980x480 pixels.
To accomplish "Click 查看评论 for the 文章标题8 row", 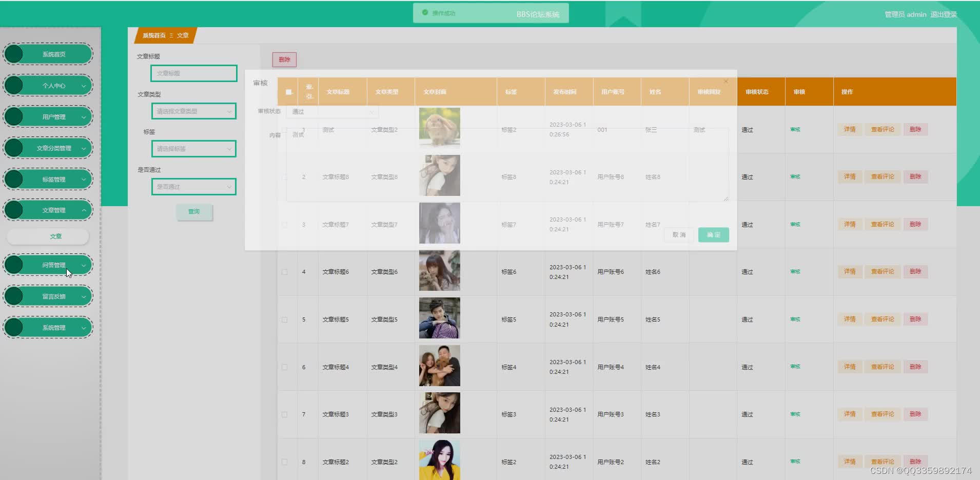I will (883, 176).
